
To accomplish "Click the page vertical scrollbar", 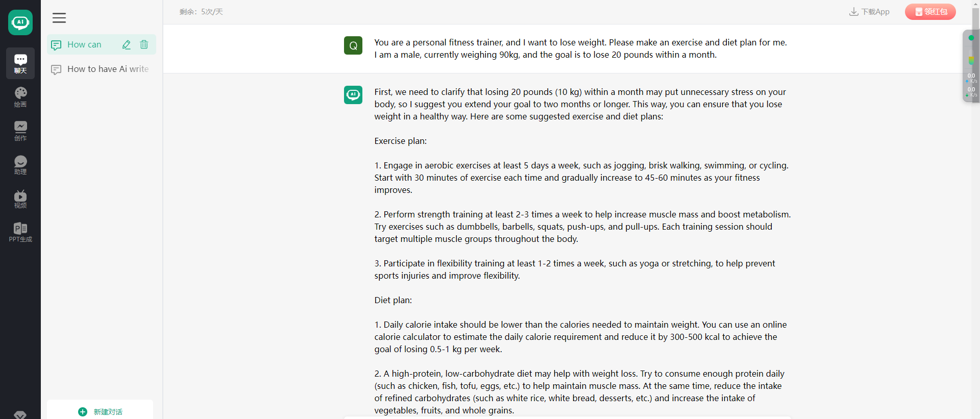I will point(975,209).
